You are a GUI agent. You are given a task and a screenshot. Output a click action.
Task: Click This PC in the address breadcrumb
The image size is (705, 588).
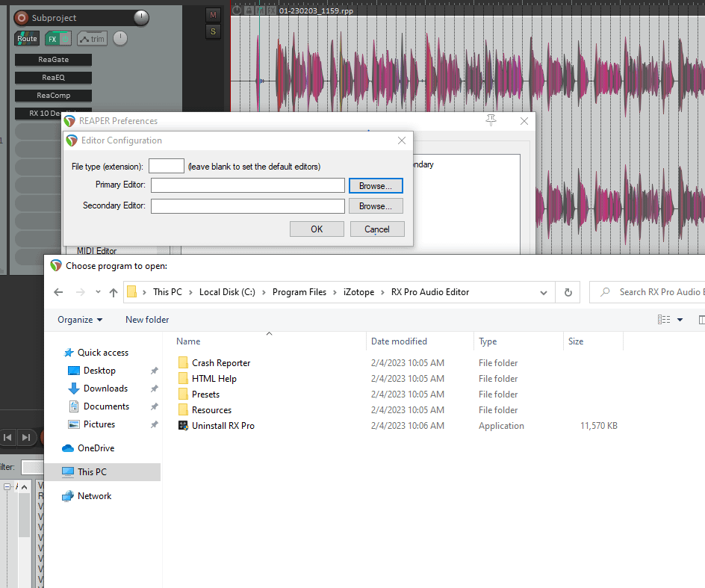pyautogui.click(x=167, y=292)
